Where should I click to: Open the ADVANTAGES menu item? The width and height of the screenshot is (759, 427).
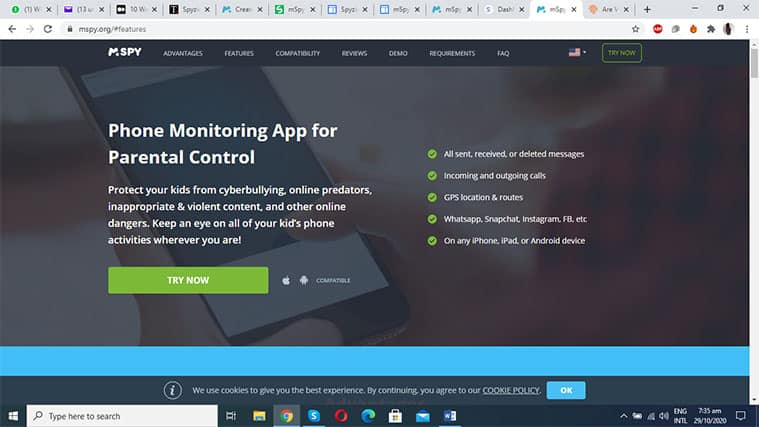[x=183, y=53]
